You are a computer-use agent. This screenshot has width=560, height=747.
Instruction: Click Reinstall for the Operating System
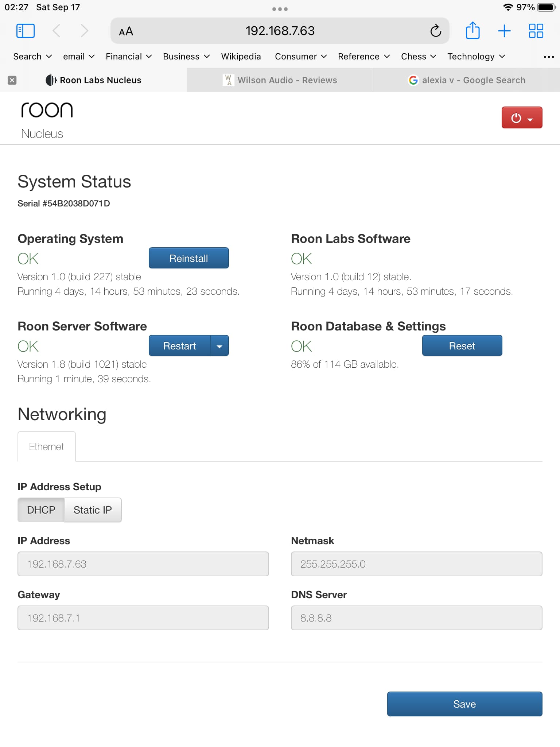(189, 258)
